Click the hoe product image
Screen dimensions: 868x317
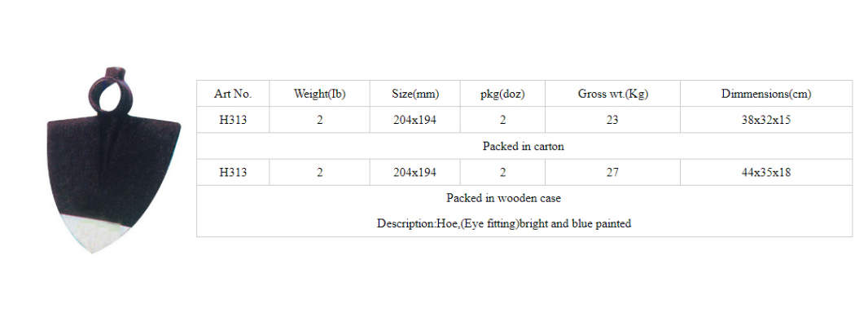[x=113, y=160]
